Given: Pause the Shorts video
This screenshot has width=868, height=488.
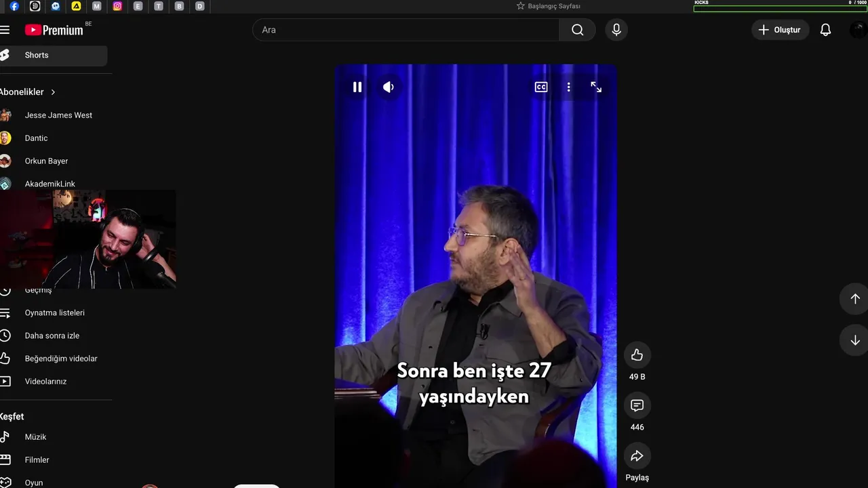Looking at the screenshot, I should pyautogui.click(x=357, y=87).
